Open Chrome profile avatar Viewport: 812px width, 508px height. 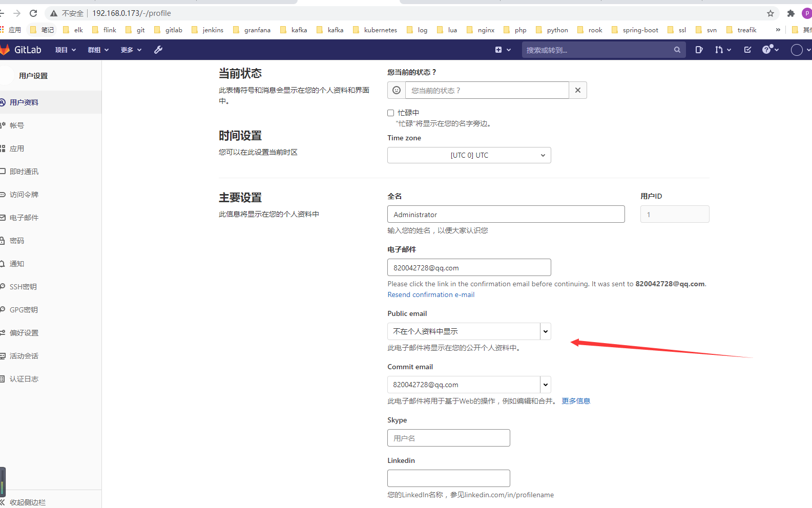[x=807, y=13]
